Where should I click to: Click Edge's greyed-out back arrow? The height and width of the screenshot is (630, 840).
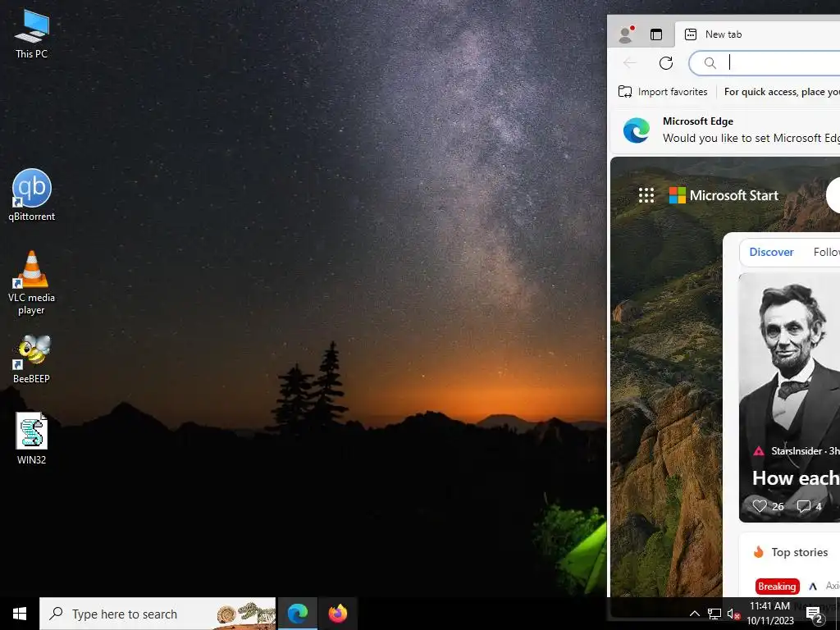[630, 62]
